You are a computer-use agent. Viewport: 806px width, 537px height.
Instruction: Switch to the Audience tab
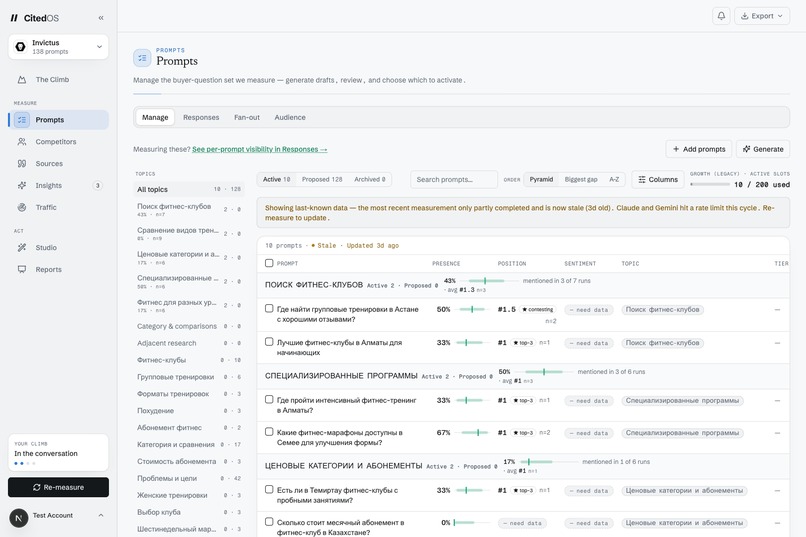290,117
